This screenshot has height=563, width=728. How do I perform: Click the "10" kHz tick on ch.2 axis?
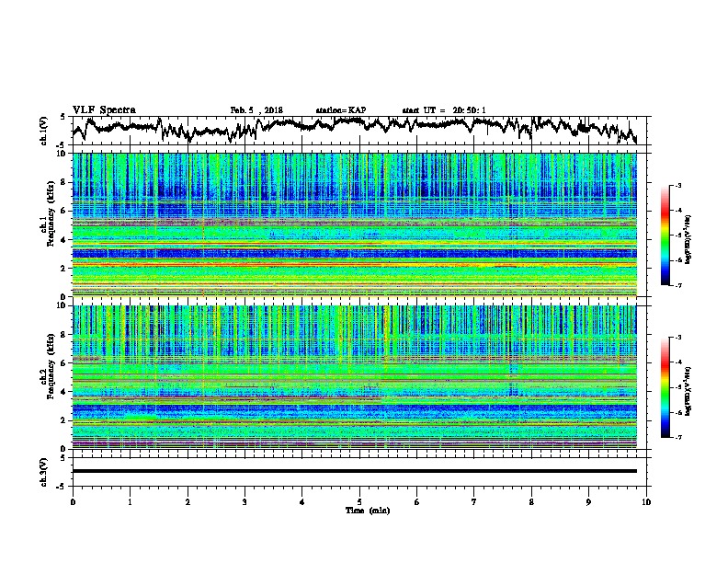click(x=63, y=305)
